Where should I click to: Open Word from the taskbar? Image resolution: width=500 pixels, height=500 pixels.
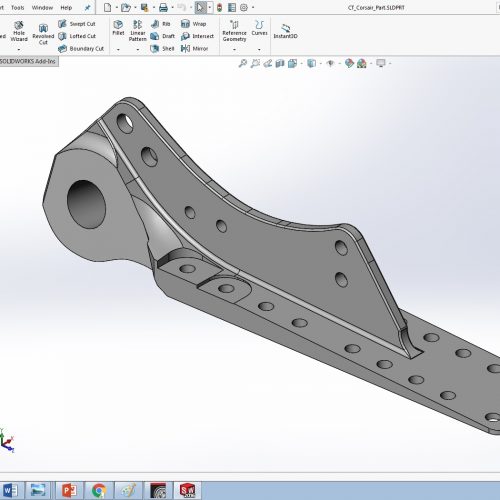(x=11, y=491)
